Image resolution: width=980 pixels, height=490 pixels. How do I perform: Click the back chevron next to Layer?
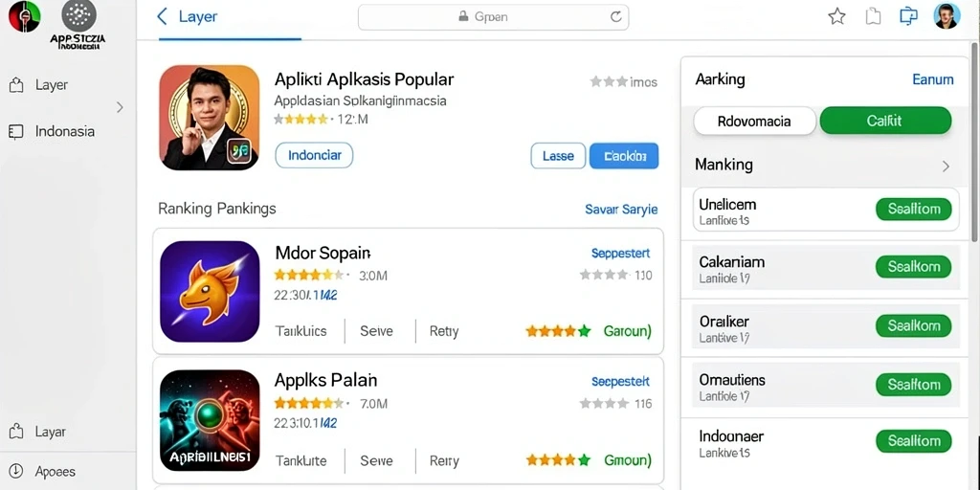point(162,16)
